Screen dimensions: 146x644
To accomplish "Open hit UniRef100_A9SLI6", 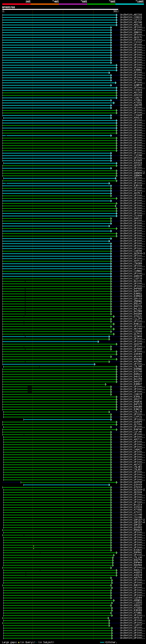I will pos(131,25).
